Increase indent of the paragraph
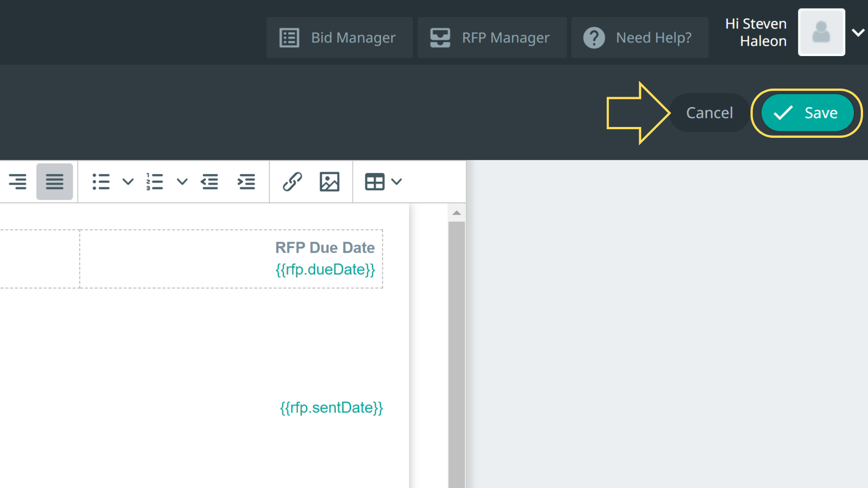 pyautogui.click(x=246, y=182)
